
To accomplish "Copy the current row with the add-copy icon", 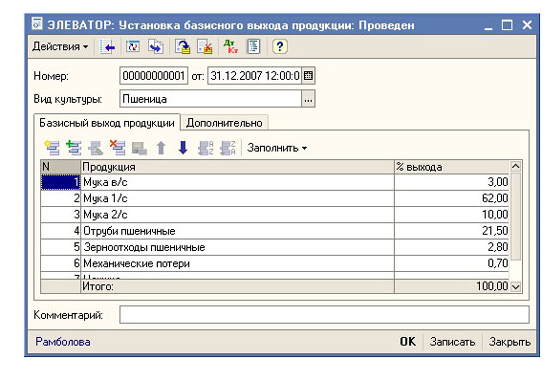I will coord(74,148).
